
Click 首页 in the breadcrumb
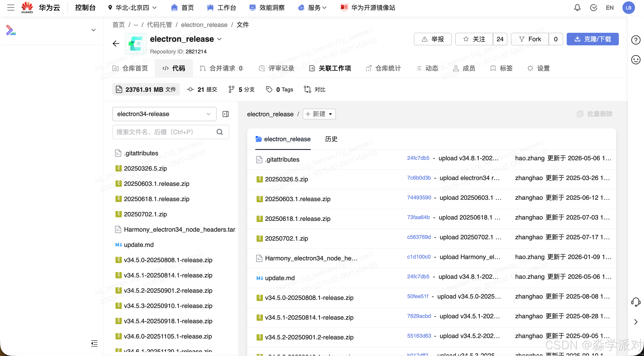(118, 25)
